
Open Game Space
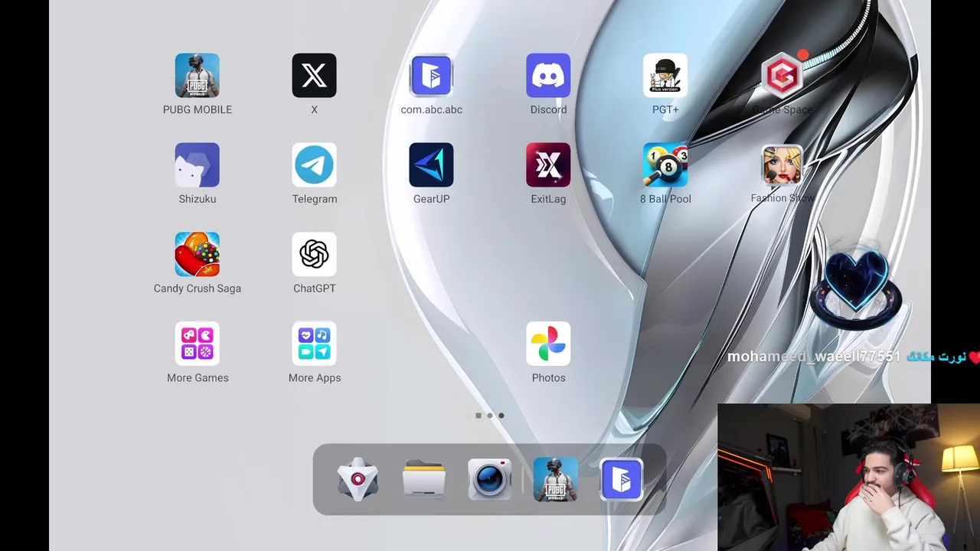coord(782,75)
